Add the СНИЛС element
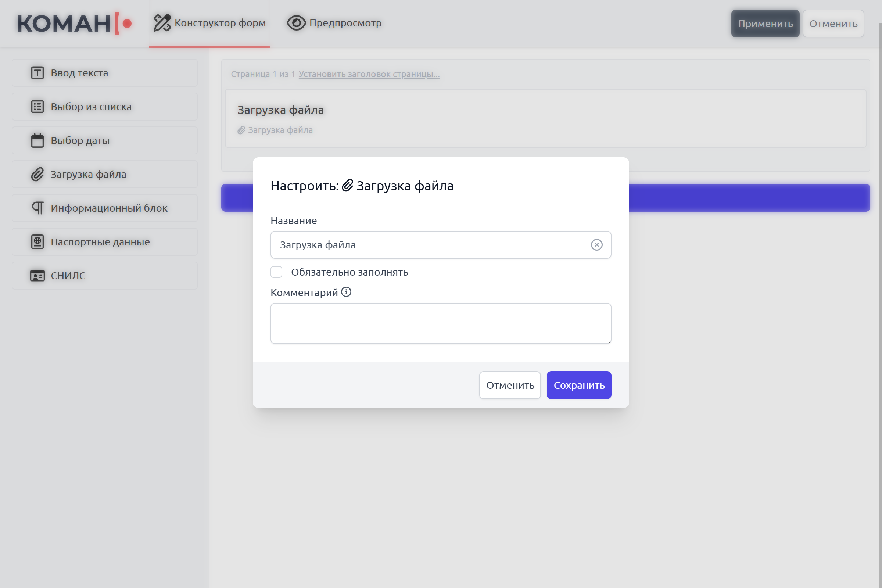The height and width of the screenshot is (588, 882). (x=105, y=276)
